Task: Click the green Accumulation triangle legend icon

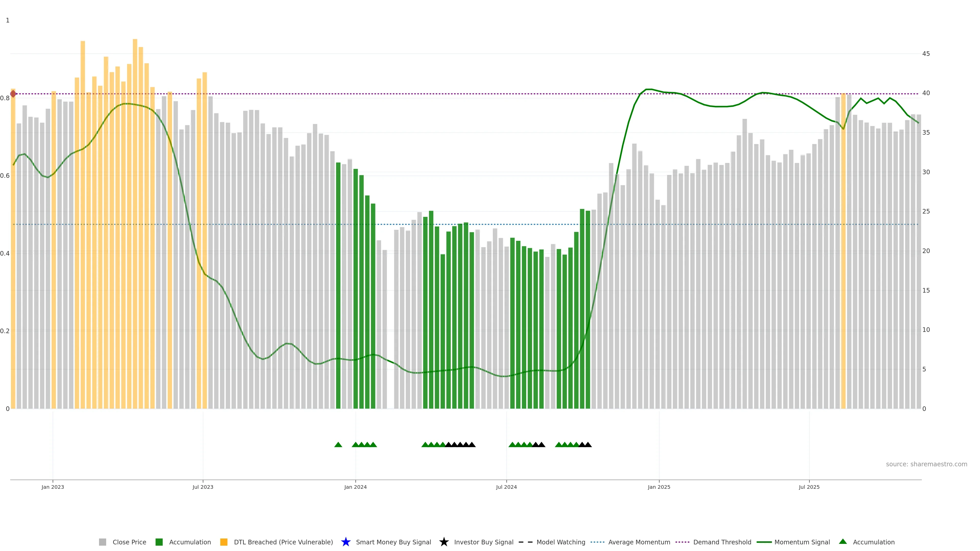Action: point(843,542)
